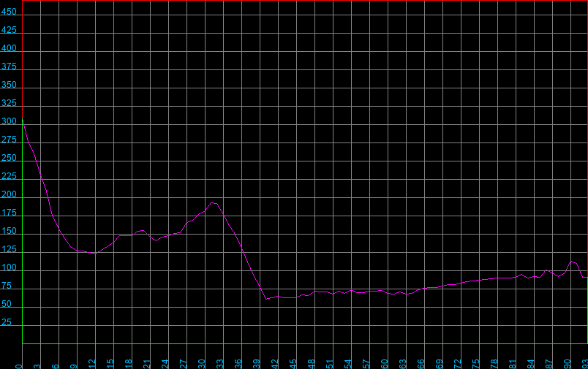Click the 450 label on vertical axis
Image resolution: width=588 pixels, height=369 pixels.
tap(9, 12)
